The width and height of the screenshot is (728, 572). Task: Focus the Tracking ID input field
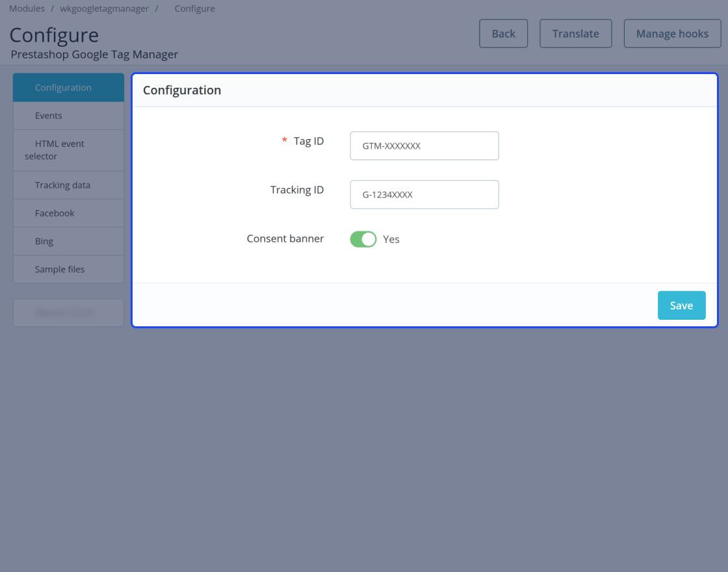(x=424, y=194)
